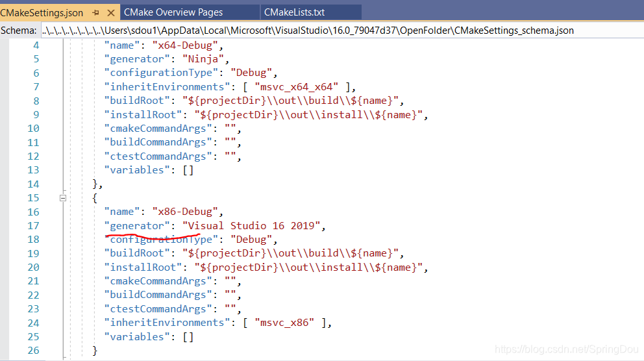
Task: Collapse the JSON block at line 15
Action: tap(63, 198)
